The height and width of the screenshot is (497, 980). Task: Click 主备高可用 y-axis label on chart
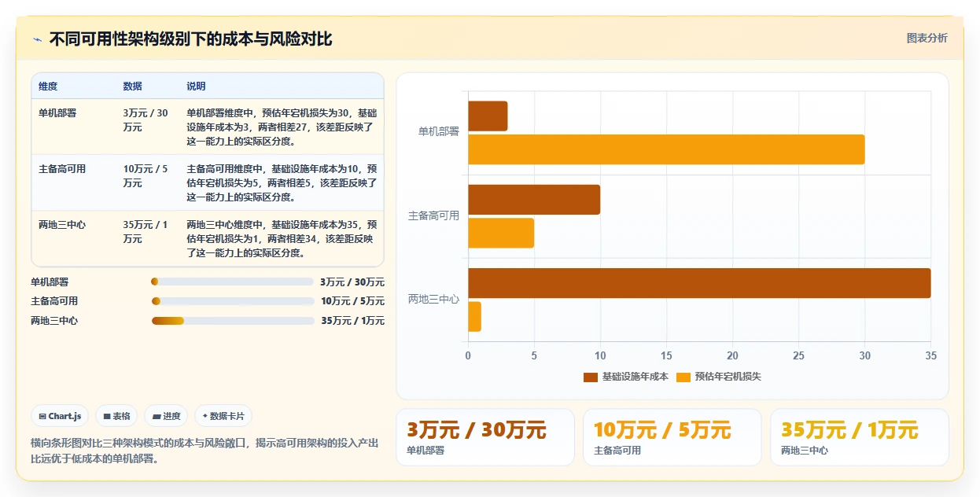433,215
